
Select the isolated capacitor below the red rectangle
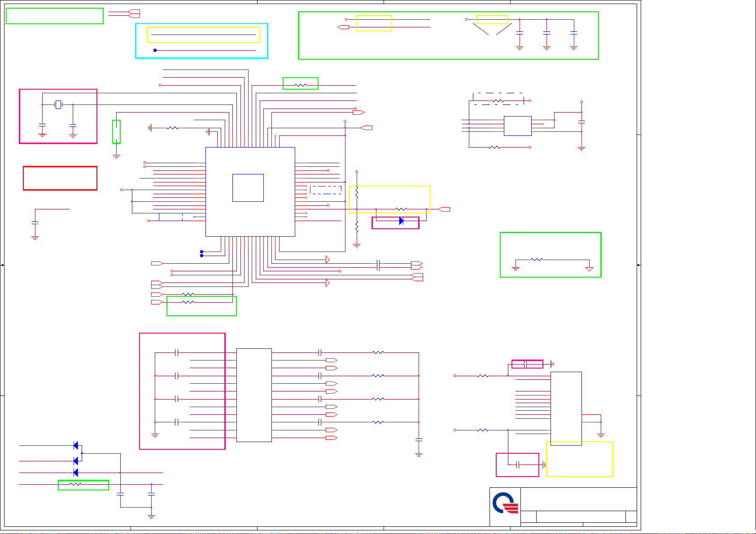pos(35,222)
